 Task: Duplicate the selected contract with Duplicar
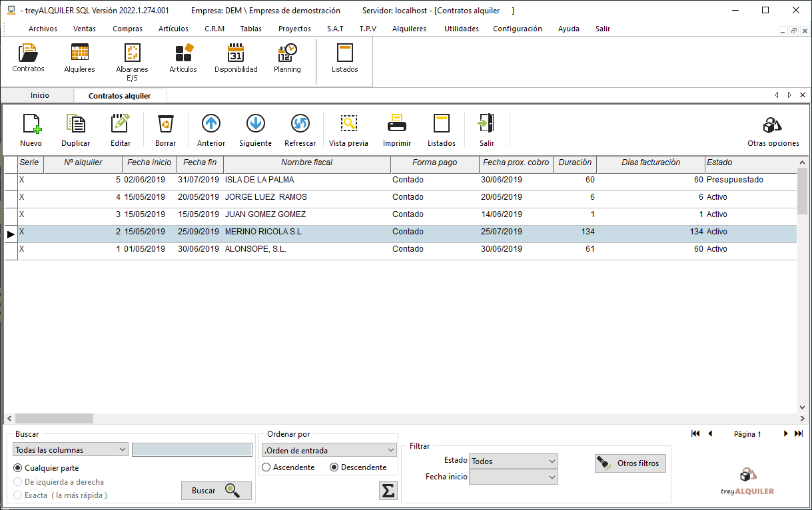click(76, 130)
